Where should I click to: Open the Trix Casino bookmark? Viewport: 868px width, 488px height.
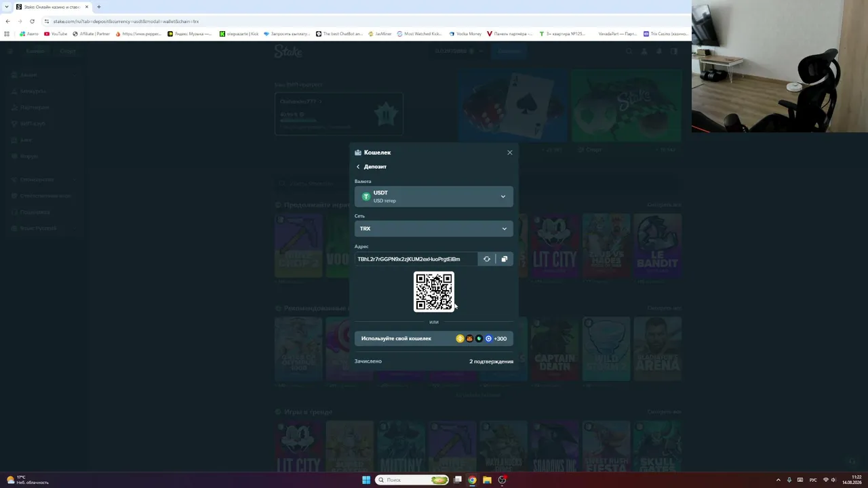click(666, 33)
